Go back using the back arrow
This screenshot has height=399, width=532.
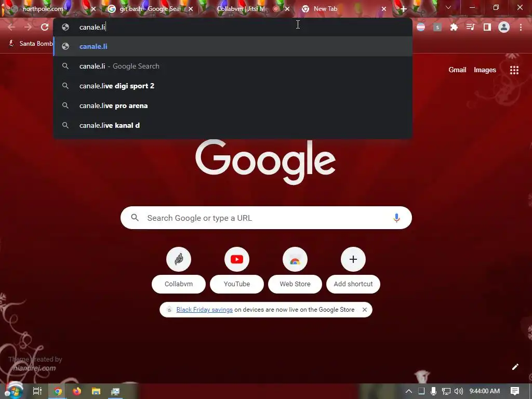tap(11, 27)
